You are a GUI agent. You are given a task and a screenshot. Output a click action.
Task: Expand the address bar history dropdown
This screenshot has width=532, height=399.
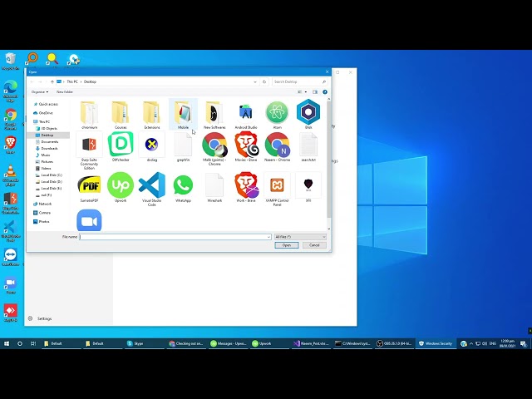(255, 81)
